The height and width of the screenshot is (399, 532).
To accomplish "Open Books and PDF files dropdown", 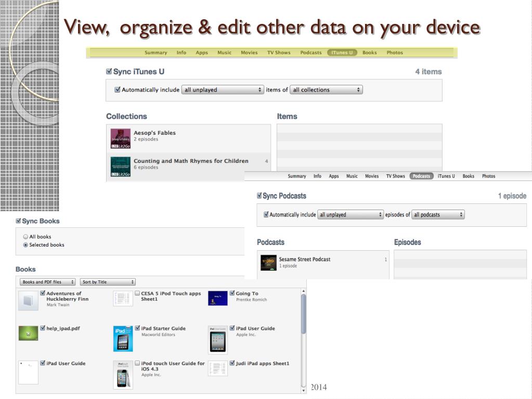I will click(47, 282).
